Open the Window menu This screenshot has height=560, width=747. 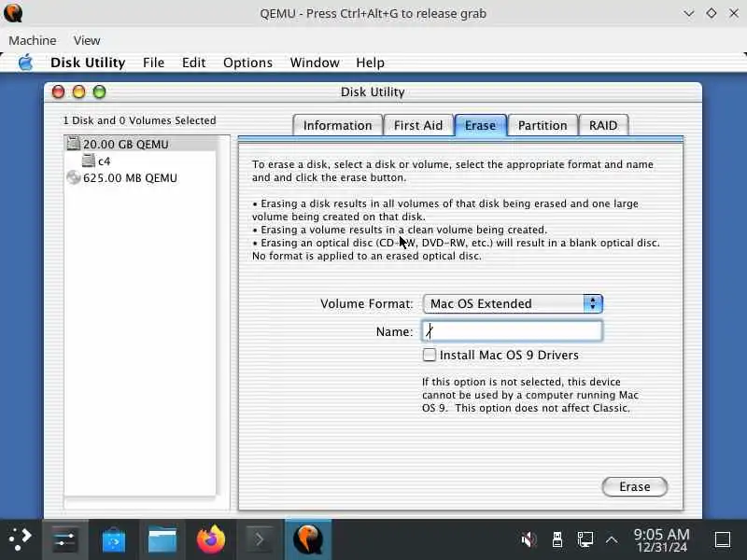pos(315,63)
